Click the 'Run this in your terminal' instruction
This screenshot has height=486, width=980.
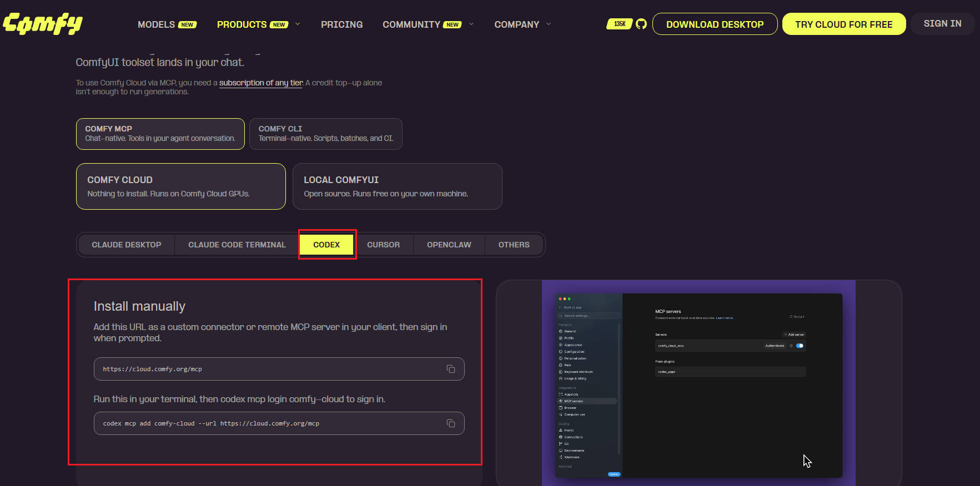click(x=239, y=399)
